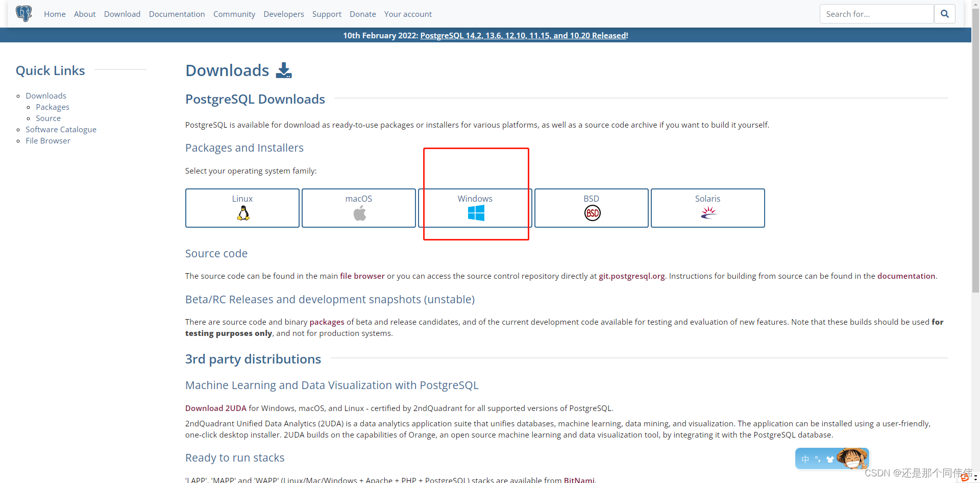Viewport: 980px width, 483px height.
Task: Click the Packages and Installers heading
Action: tap(244, 148)
